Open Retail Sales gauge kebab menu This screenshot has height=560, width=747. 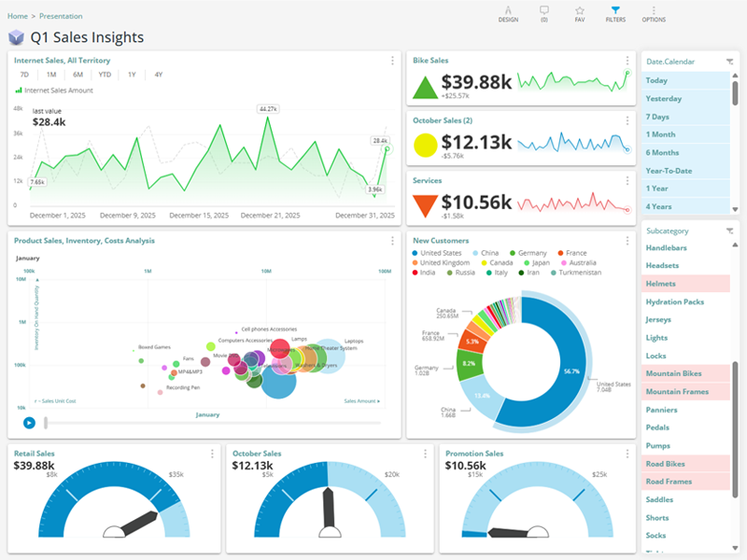coord(212,454)
